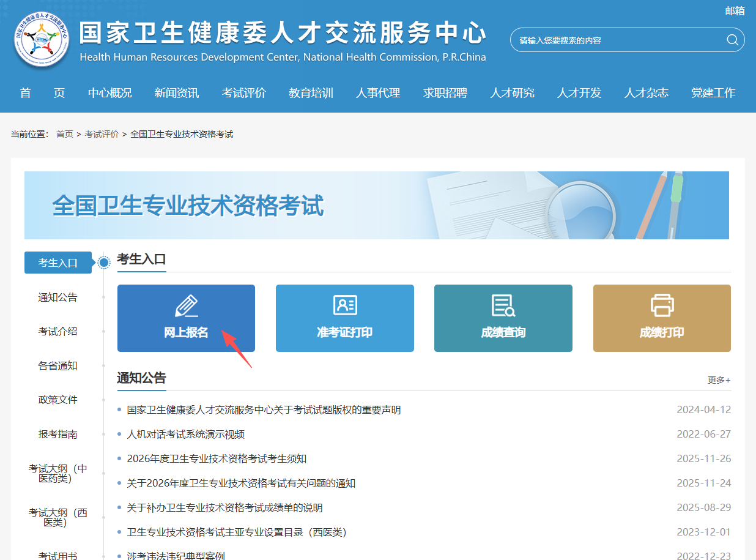Click the 网上报名 pencil icon
The height and width of the screenshot is (560, 756).
(x=187, y=306)
